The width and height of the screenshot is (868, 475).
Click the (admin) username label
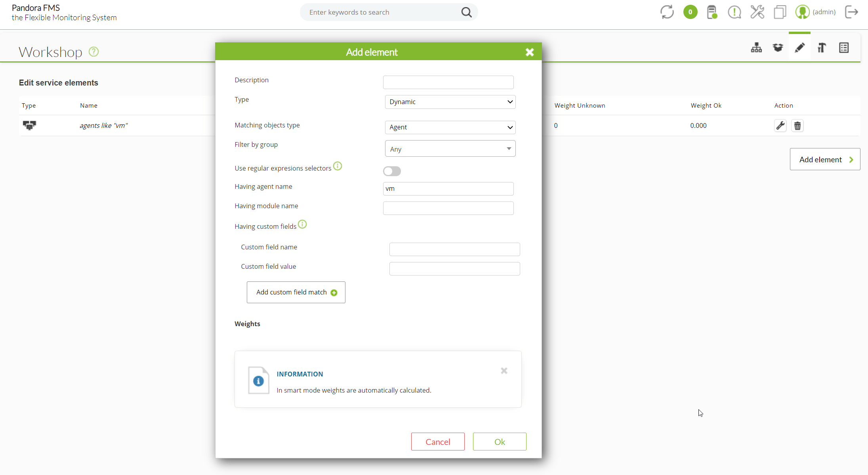pyautogui.click(x=824, y=12)
